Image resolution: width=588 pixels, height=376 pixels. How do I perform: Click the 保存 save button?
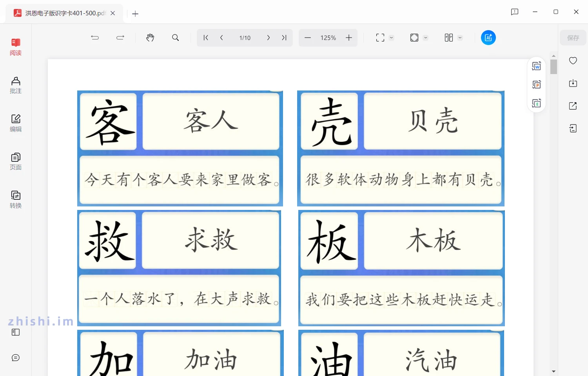pos(573,38)
